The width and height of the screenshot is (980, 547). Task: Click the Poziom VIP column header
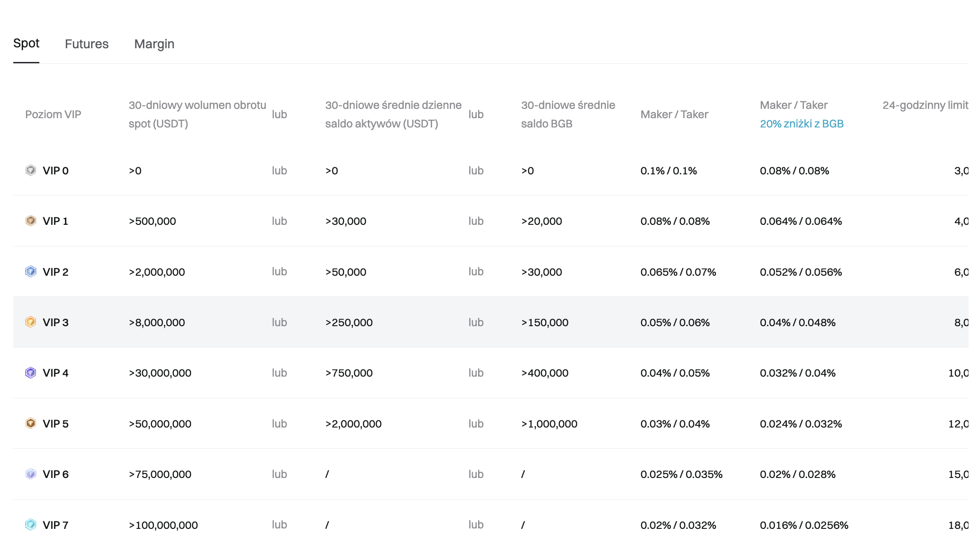(x=53, y=115)
